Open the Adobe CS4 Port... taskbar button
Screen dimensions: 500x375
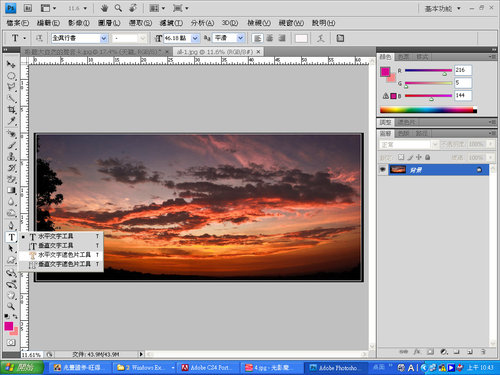pyautogui.click(x=208, y=368)
